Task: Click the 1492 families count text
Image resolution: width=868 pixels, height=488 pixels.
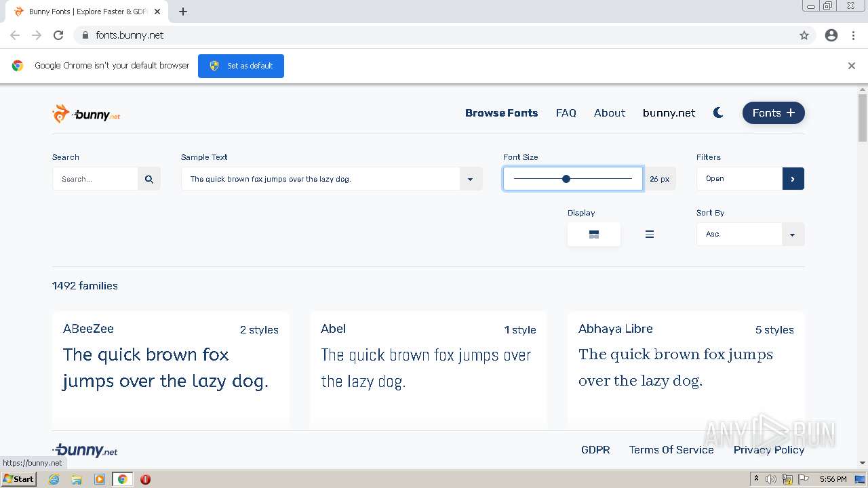Action: (85, 286)
